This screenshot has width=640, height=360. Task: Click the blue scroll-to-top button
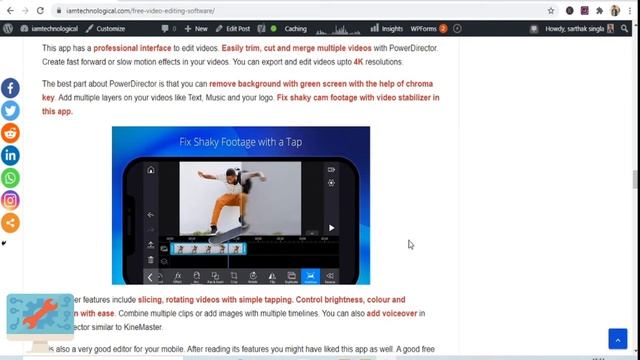618,339
